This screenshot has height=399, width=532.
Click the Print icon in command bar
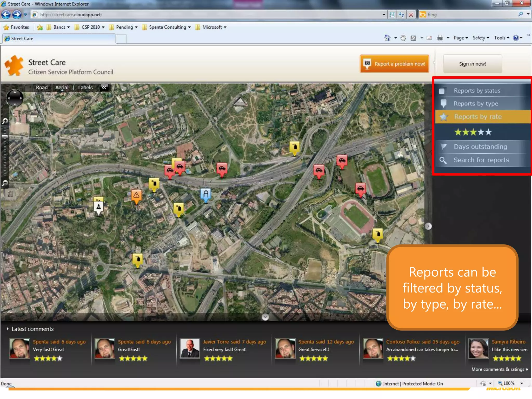tap(440, 38)
